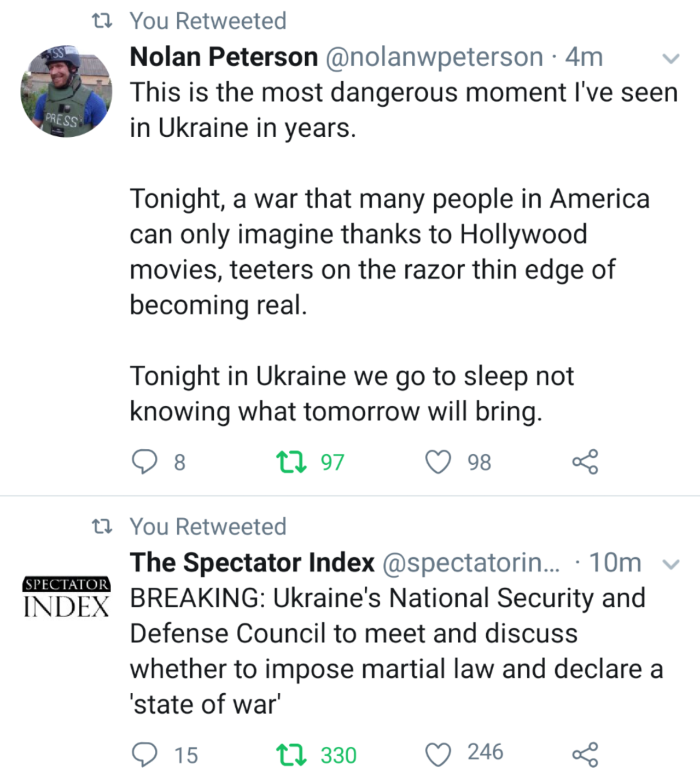Open the tweet about Ukraine's dangerous moment
The height and width of the screenshot is (772, 700).
(388, 252)
